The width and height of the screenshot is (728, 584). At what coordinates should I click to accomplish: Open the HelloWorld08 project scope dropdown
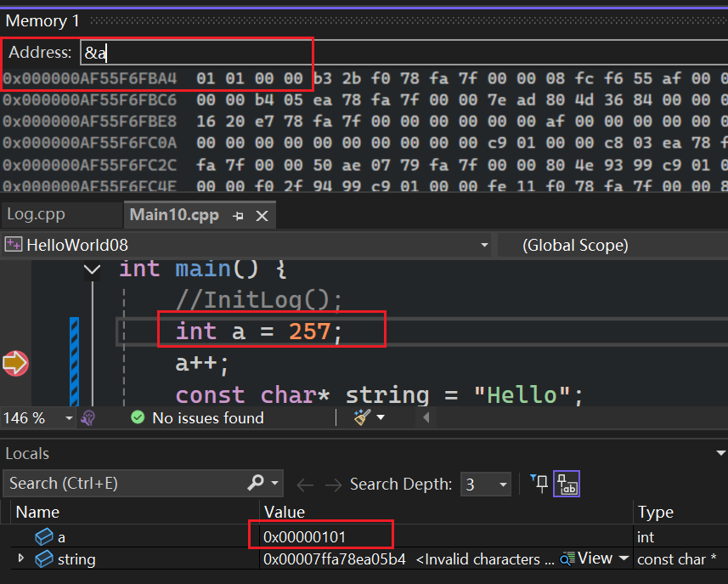(x=484, y=246)
